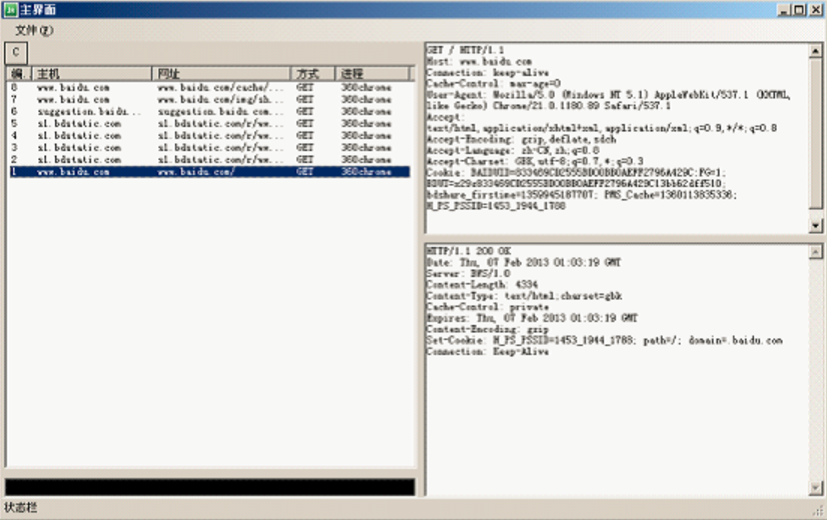Image resolution: width=827 pixels, height=520 pixels.
Task: Click 360chrome process cell in row 8
Action: 366,88
